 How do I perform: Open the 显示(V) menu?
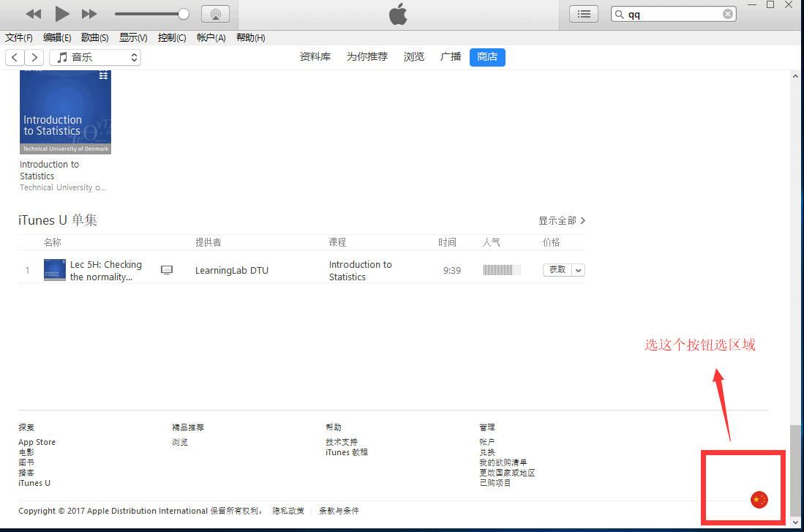133,37
